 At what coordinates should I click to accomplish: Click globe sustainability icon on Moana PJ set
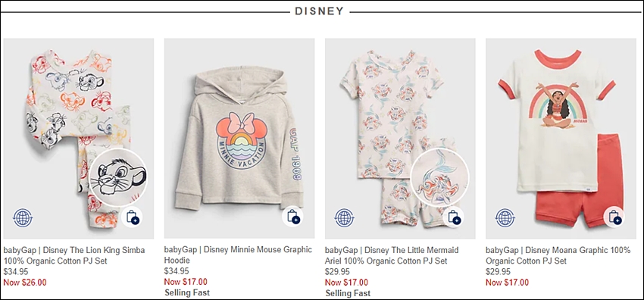pyautogui.click(x=505, y=217)
